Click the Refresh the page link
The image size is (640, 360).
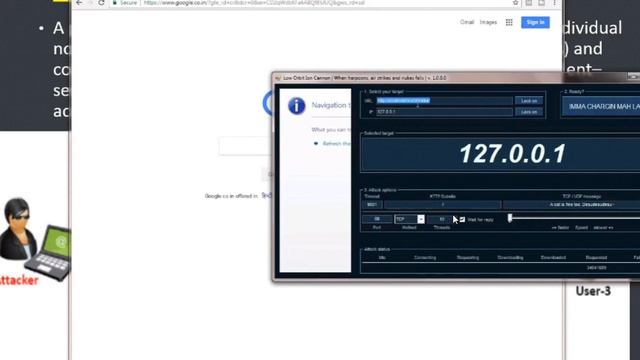click(x=336, y=144)
